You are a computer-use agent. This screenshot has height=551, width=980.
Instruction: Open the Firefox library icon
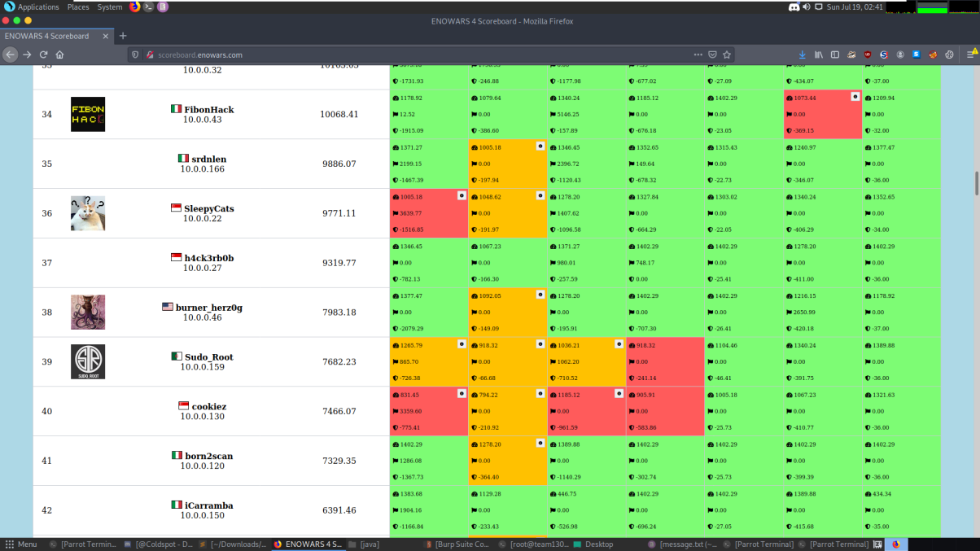pyautogui.click(x=818, y=55)
